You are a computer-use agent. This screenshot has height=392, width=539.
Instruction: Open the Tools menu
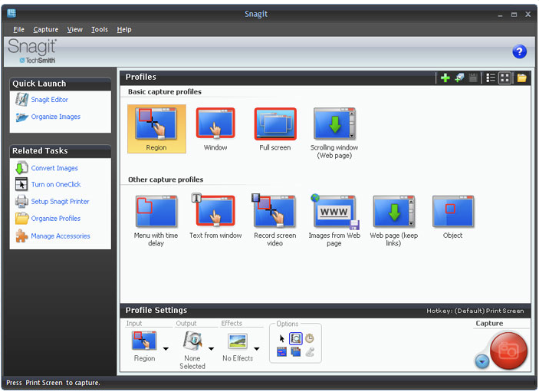pos(100,30)
